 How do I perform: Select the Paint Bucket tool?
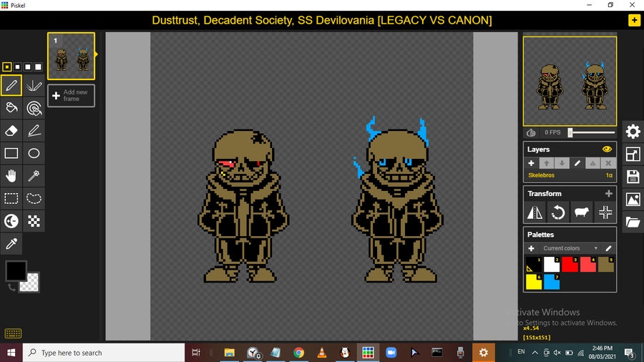click(x=11, y=108)
